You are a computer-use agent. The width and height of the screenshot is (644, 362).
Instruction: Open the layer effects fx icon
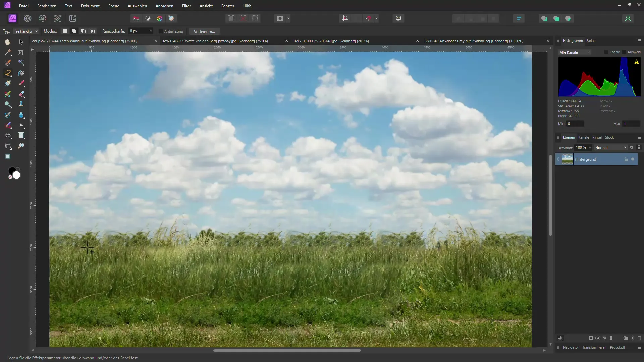coord(604,338)
